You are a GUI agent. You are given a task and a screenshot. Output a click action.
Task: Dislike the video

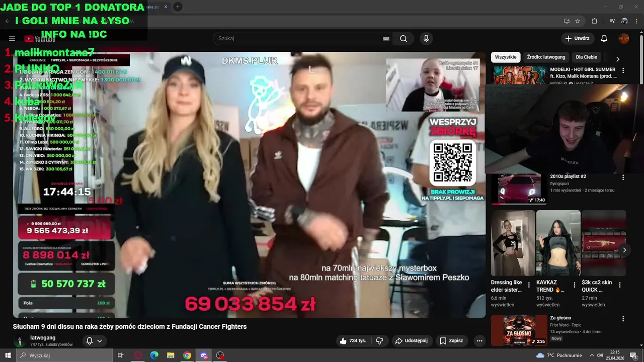(380, 340)
